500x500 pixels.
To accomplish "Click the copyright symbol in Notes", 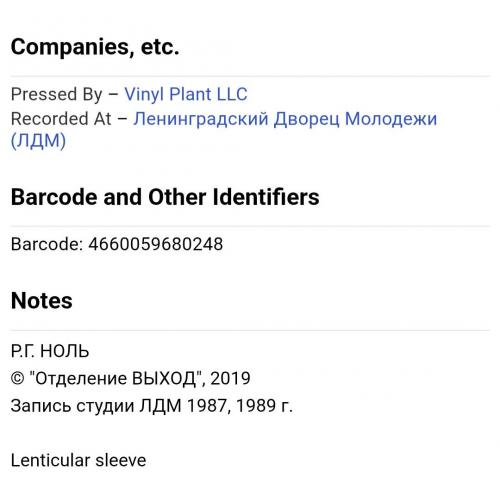I will pyautogui.click(x=17, y=378).
